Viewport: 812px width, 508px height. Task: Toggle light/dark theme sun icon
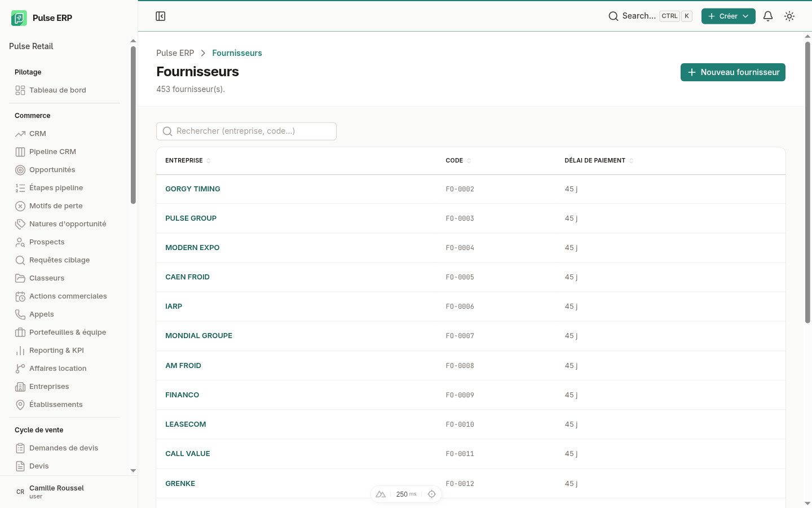(x=789, y=16)
